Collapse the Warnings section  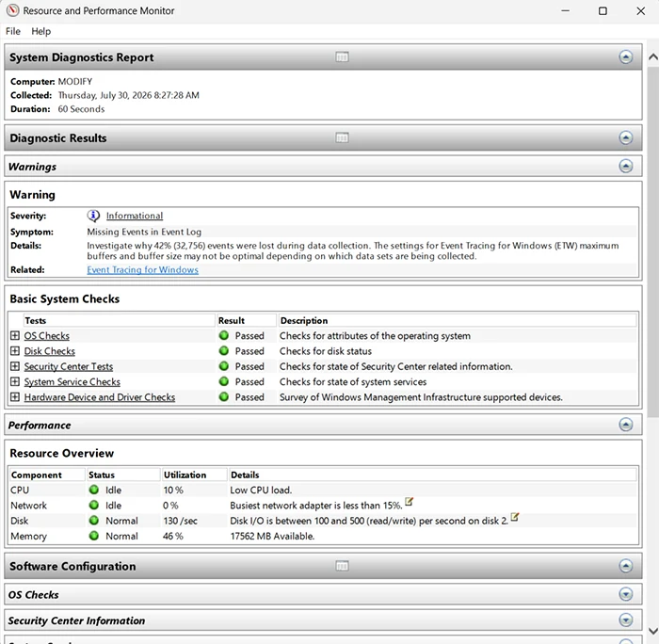[625, 166]
